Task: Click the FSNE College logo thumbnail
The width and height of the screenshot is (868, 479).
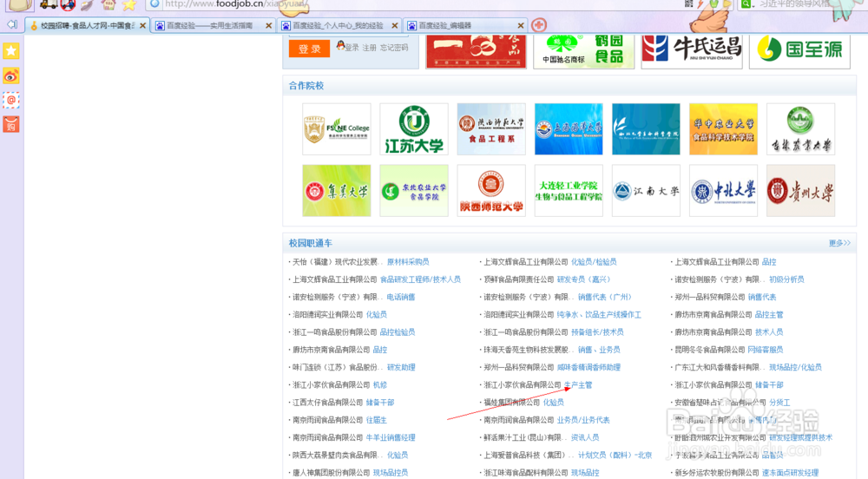Action: click(337, 129)
